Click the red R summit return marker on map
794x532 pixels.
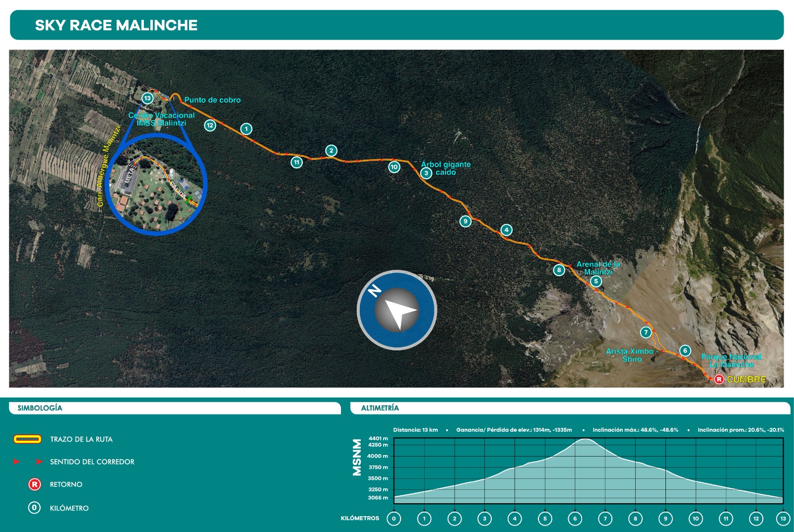719,379
